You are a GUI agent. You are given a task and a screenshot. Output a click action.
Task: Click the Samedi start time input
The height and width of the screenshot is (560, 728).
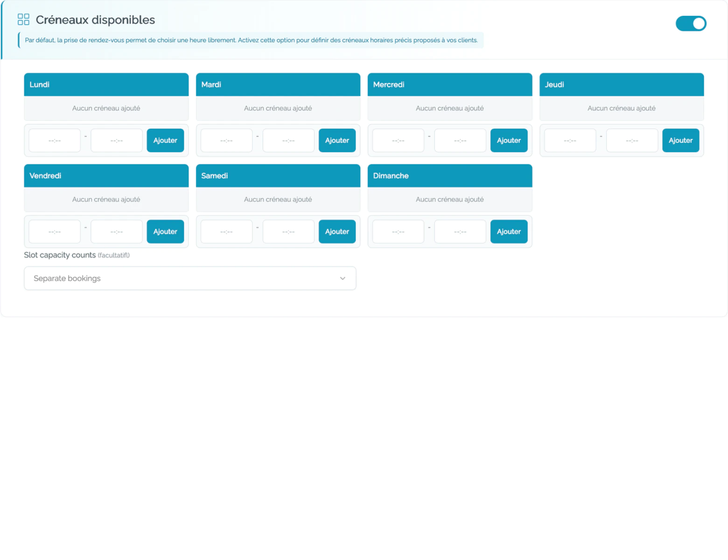pos(226,231)
